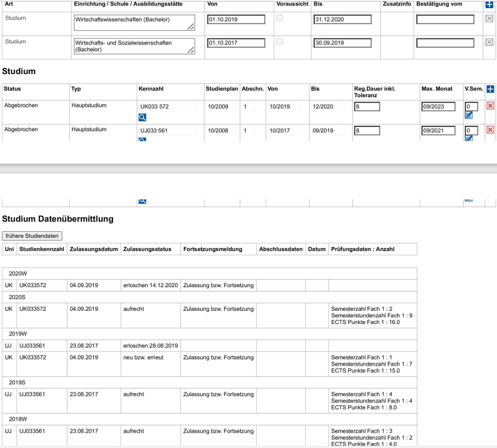Delete the UK033 572 study row with red X
The height and width of the screenshot is (448, 497).
tap(490, 106)
